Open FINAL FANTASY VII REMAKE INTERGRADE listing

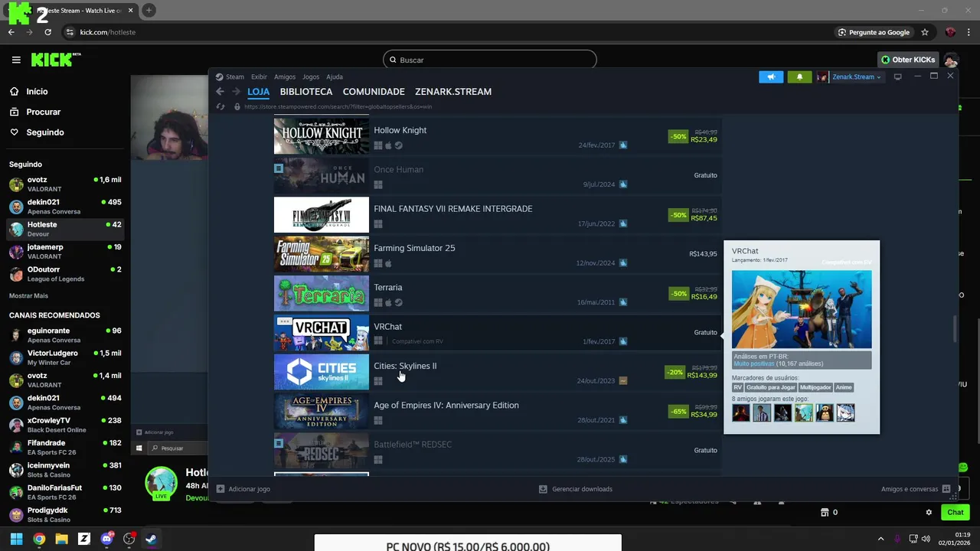point(496,215)
